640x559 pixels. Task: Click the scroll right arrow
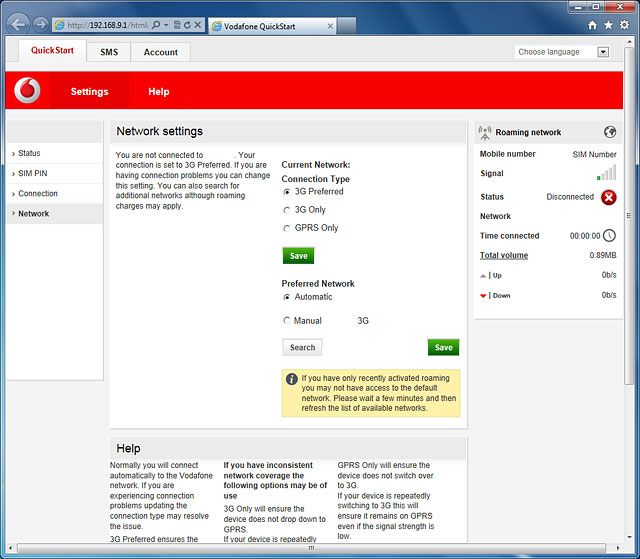618,548
